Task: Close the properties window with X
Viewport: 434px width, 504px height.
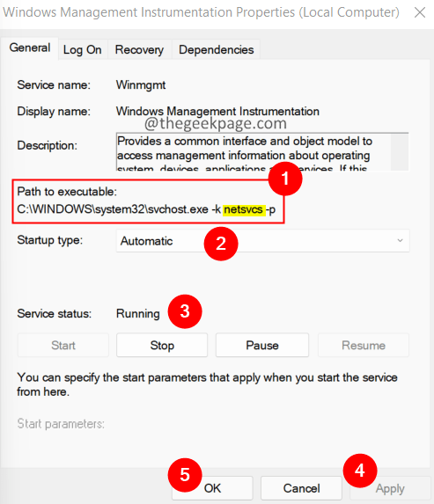Action: click(x=420, y=12)
